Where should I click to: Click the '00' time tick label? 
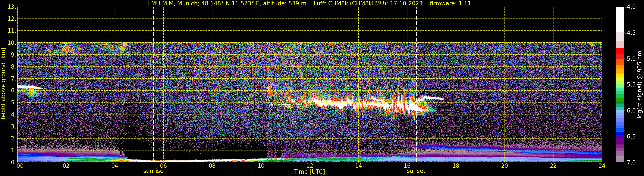click(20, 166)
